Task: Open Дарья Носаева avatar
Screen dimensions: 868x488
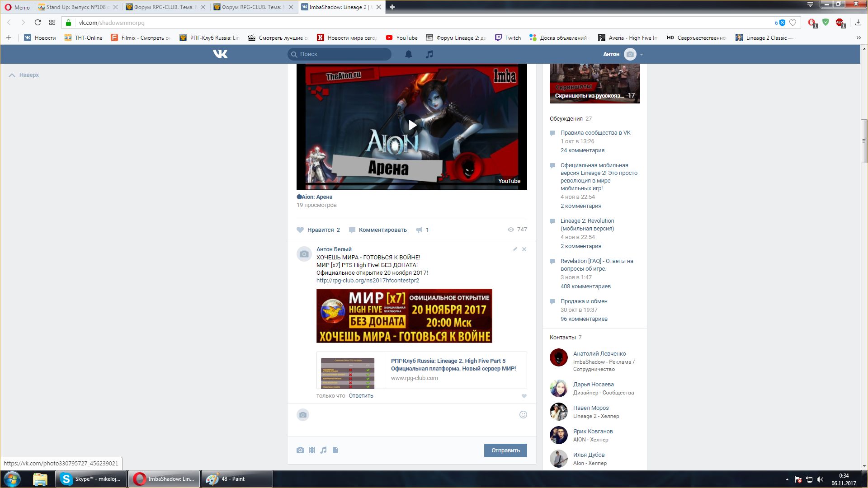Action: [x=559, y=388]
